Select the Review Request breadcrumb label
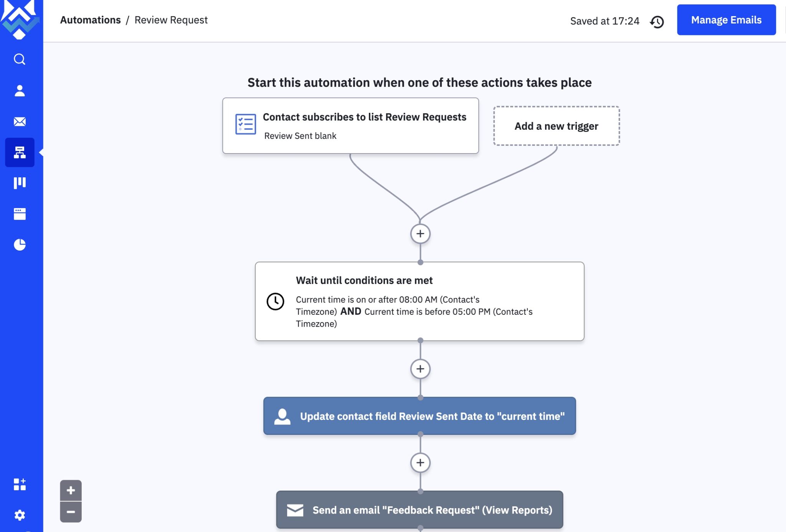Image resolution: width=786 pixels, height=532 pixels. click(x=170, y=20)
